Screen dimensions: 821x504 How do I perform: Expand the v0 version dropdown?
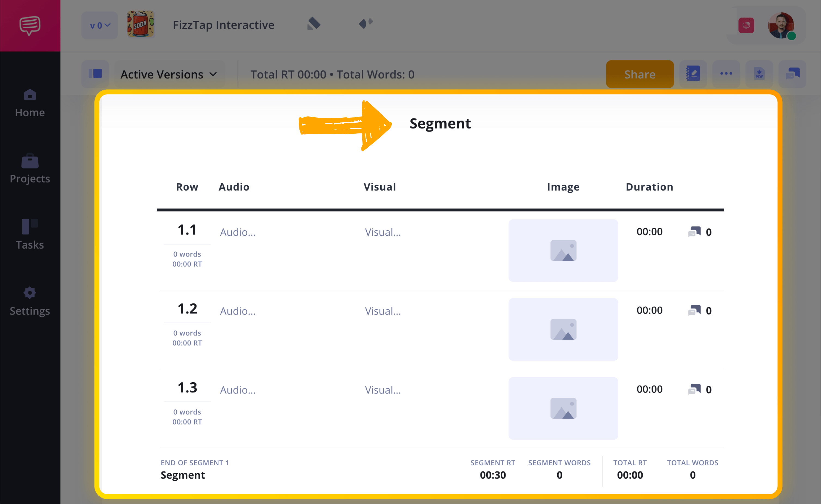pyautogui.click(x=100, y=25)
